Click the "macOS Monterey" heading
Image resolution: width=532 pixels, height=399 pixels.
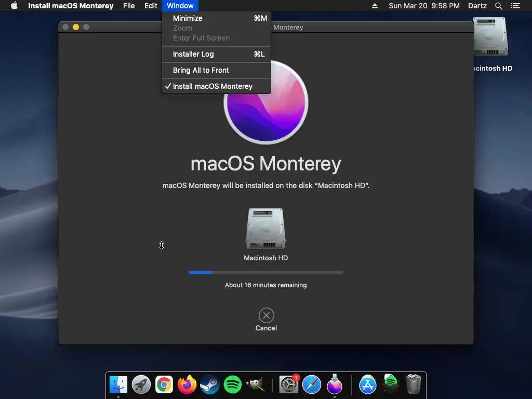[265, 164]
